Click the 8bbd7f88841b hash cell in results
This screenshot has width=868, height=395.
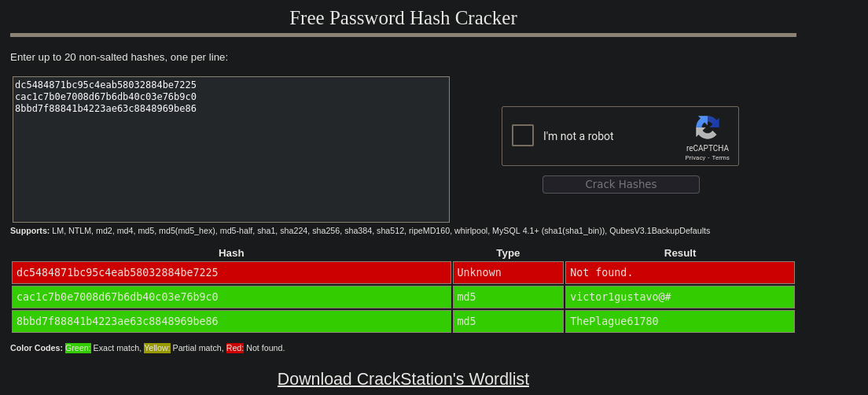click(x=231, y=321)
